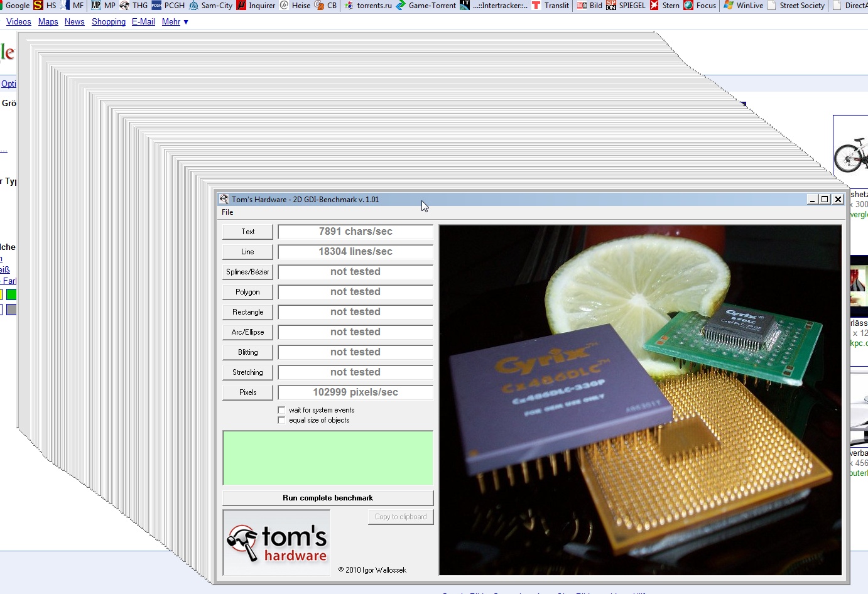Open the Shopping link in the browser
Image resolution: width=868 pixels, height=594 pixels.
click(x=109, y=21)
